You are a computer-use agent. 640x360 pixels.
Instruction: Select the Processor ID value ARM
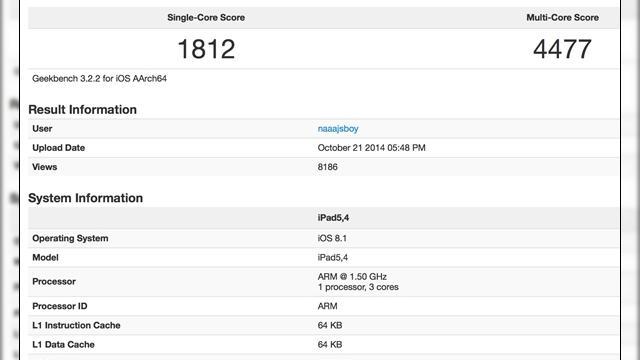327,306
